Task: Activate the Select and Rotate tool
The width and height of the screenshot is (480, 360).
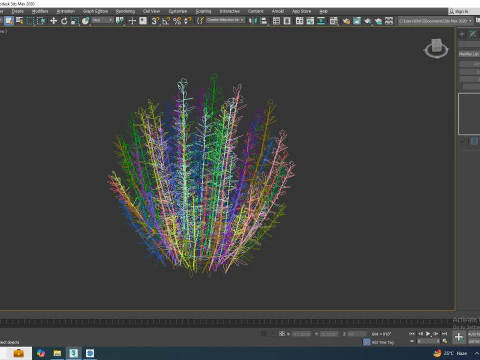Action: click(64, 21)
